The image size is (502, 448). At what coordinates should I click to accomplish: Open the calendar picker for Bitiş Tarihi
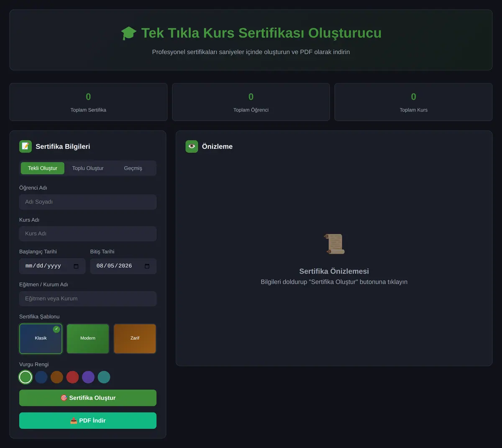[x=147, y=266]
